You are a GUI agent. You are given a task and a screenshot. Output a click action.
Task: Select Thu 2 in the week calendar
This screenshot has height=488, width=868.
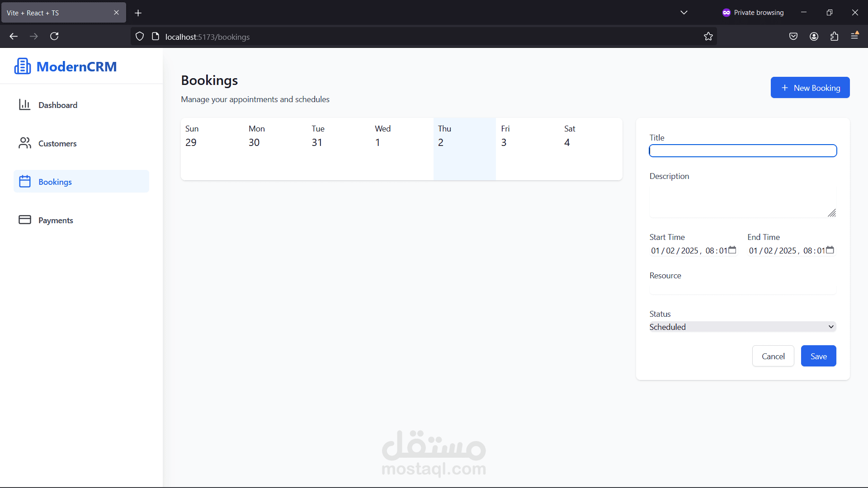click(464, 149)
